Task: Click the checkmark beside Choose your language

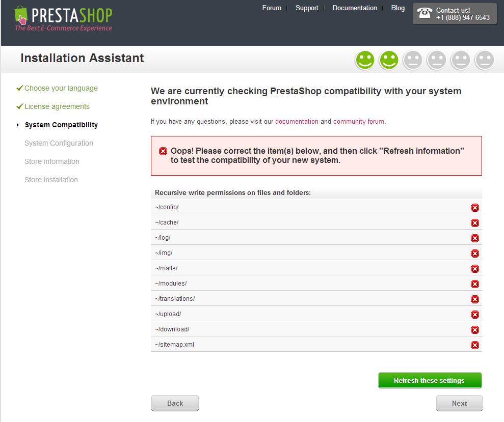Action: pyautogui.click(x=19, y=88)
